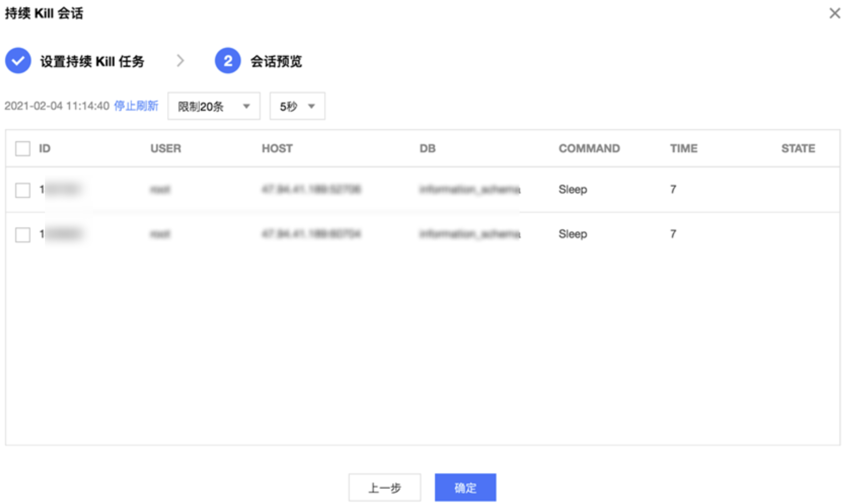The width and height of the screenshot is (845, 504).
Task: Go to the 设置持续 Kill 任务 step
Action: (92, 61)
